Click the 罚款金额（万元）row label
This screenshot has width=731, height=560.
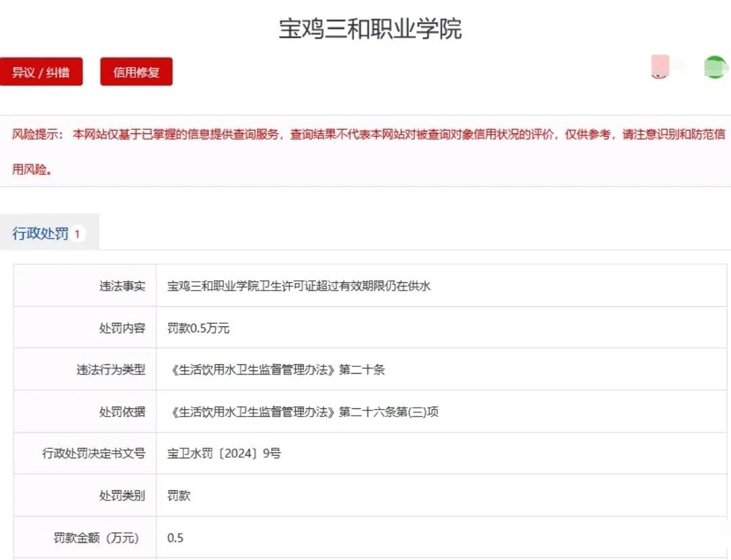pos(114,538)
